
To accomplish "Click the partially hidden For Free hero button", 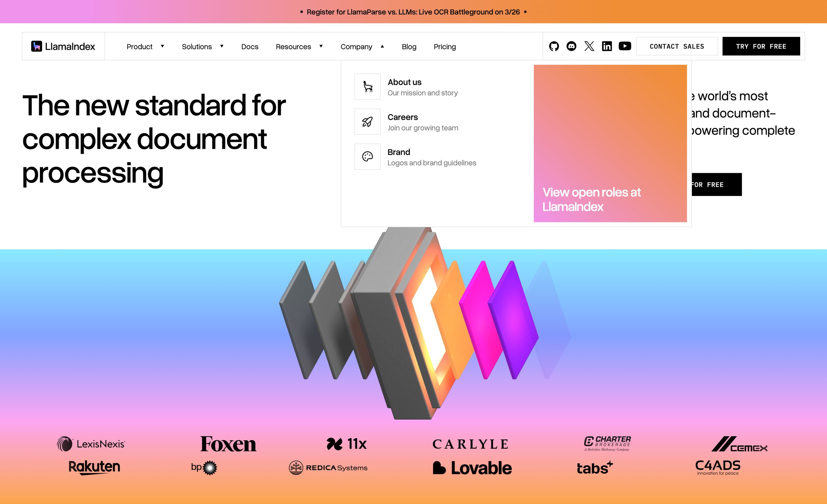I will coord(716,184).
